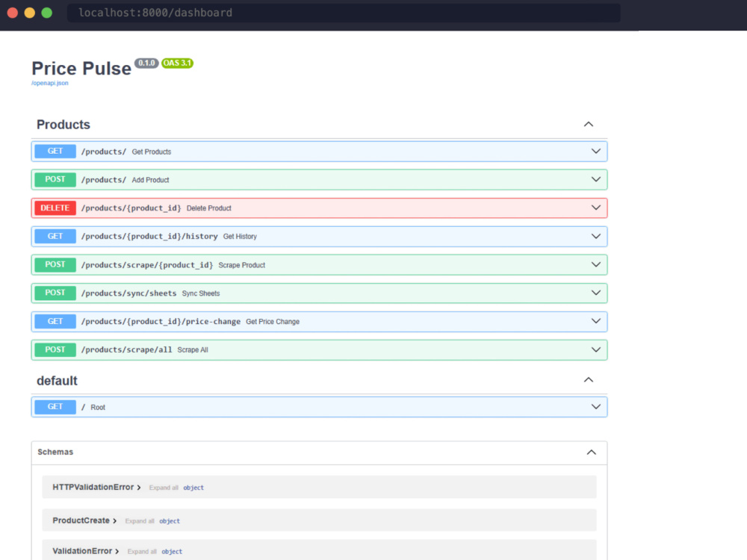Open the /openapi.json link
The width and height of the screenshot is (747, 560).
(49, 83)
